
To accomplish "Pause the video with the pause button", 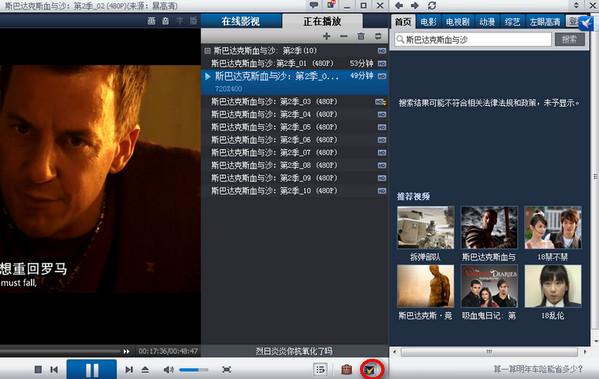I will pos(92,369).
